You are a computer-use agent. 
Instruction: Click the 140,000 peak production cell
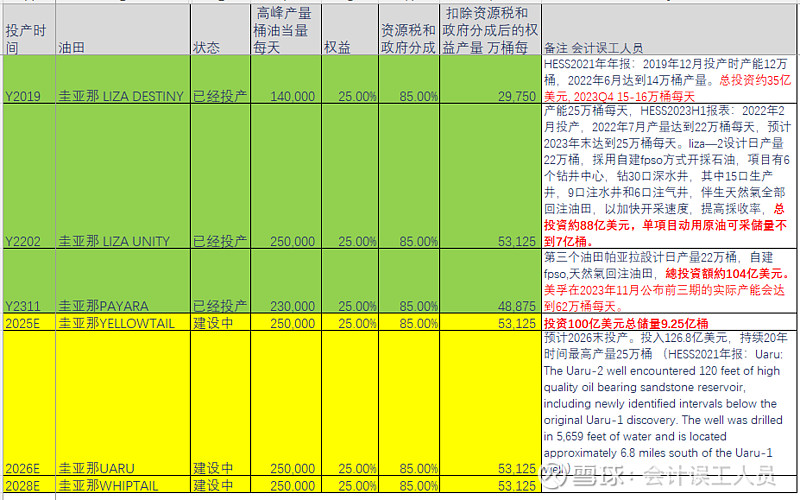286,80
